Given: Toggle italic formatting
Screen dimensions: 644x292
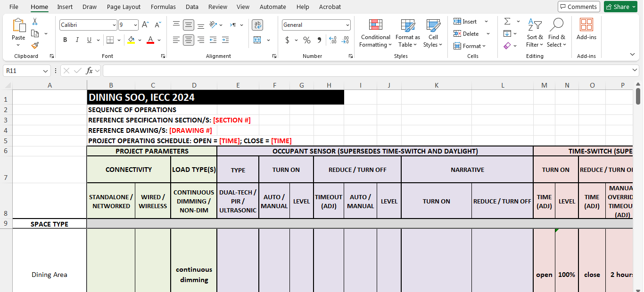Looking at the screenshot, I should point(77,40).
